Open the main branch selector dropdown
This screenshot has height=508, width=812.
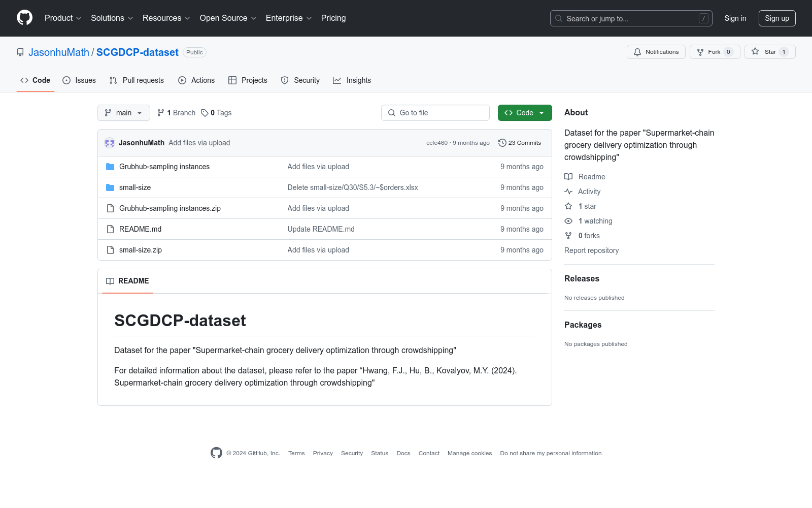pos(124,113)
